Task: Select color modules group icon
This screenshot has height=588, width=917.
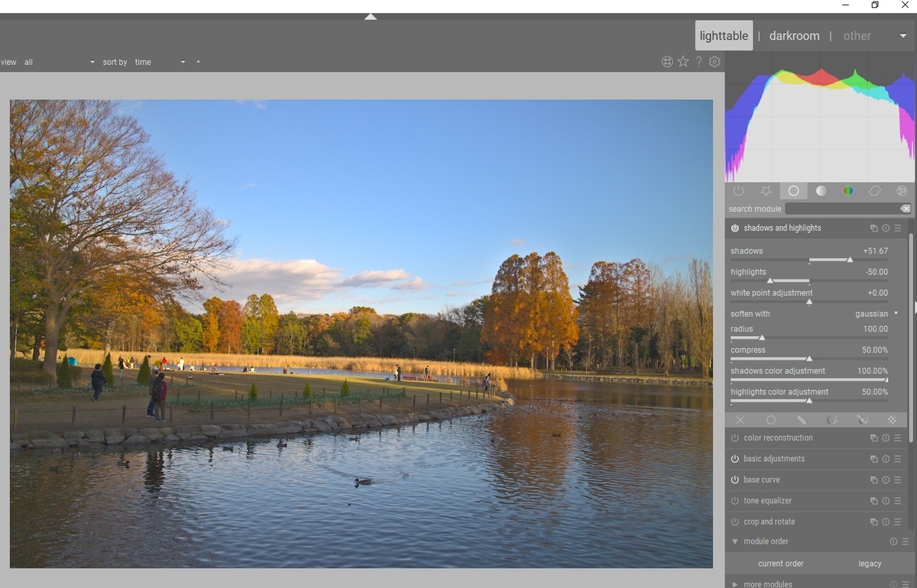Action: point(848,191)
